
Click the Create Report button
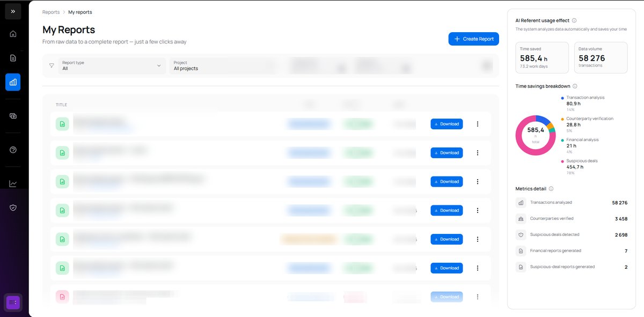tap(474, 39)
